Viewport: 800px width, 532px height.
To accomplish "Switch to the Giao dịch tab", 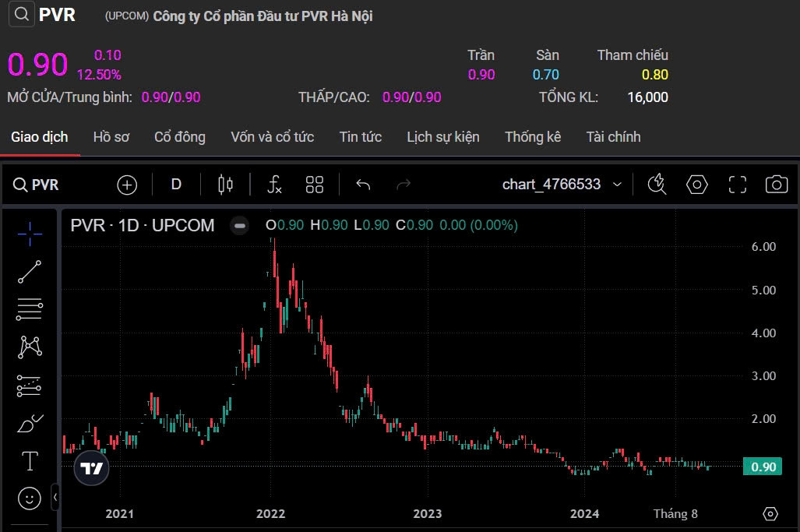I will point(39,136).
